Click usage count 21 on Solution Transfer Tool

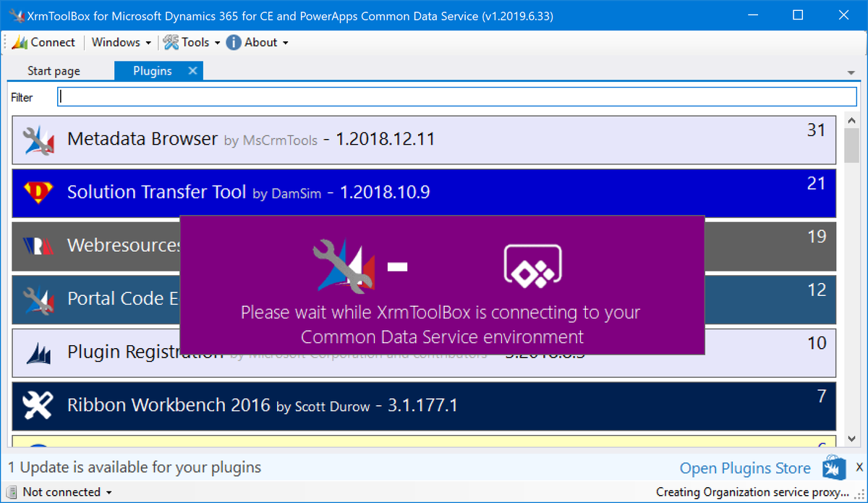[816, 184]
